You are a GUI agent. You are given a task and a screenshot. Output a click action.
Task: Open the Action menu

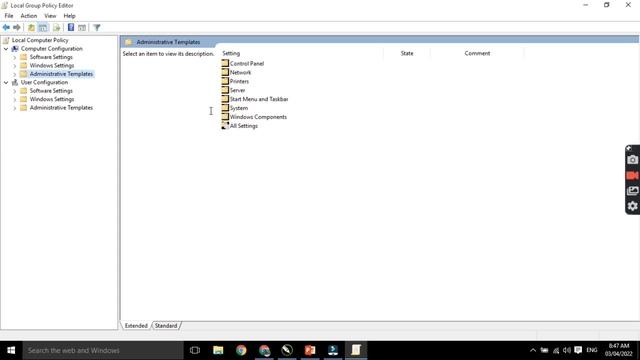29,16
